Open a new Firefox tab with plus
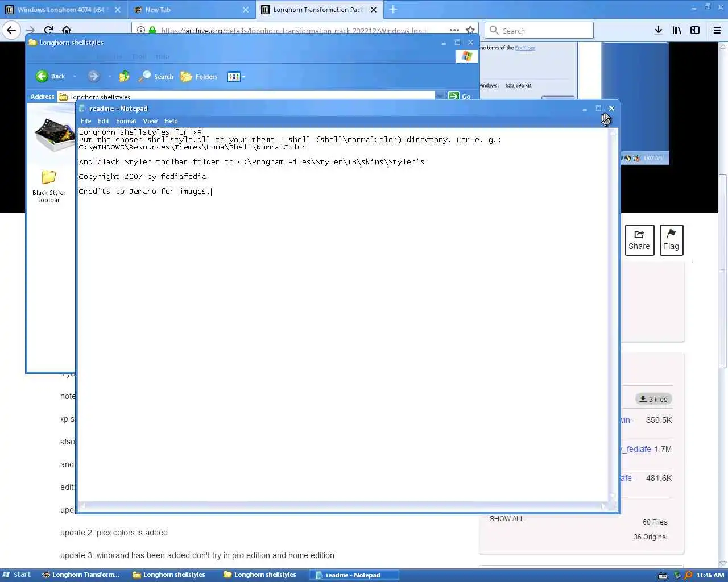This screenshot has height=582, width=728. click(x=393, y=9)
